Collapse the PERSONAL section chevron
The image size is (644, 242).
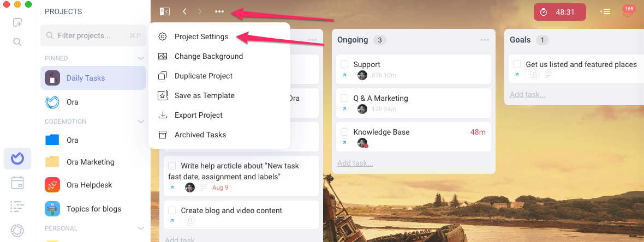(x=140, y=228)
